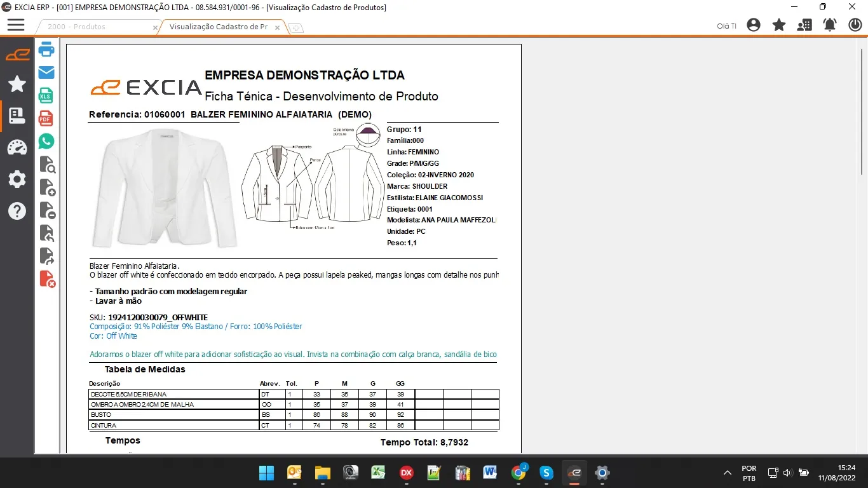Click the red document delete icon

tap(48, 279)
